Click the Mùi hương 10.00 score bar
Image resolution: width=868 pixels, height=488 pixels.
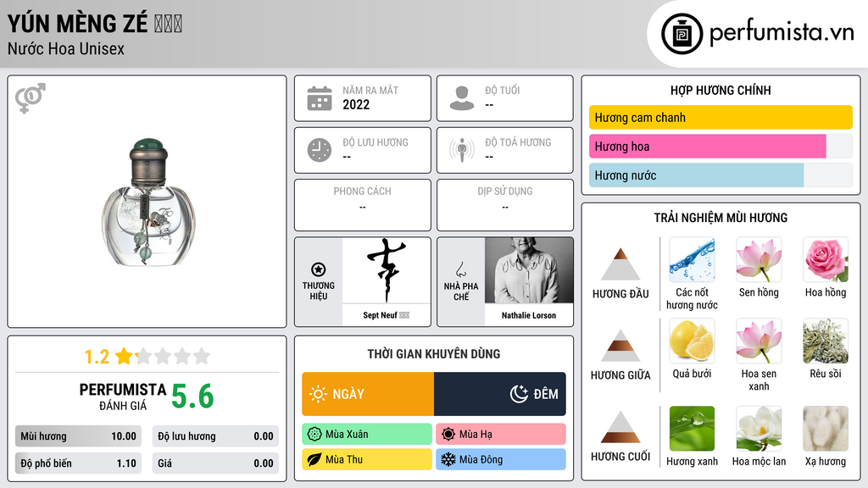tap(78, 436)
